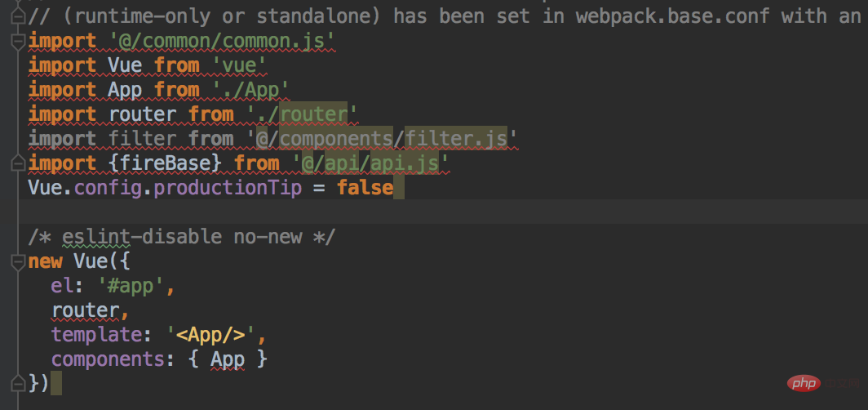868x410 pixels.
Task: Toggle fold marker on the top comment line
Action: [17, 15]
